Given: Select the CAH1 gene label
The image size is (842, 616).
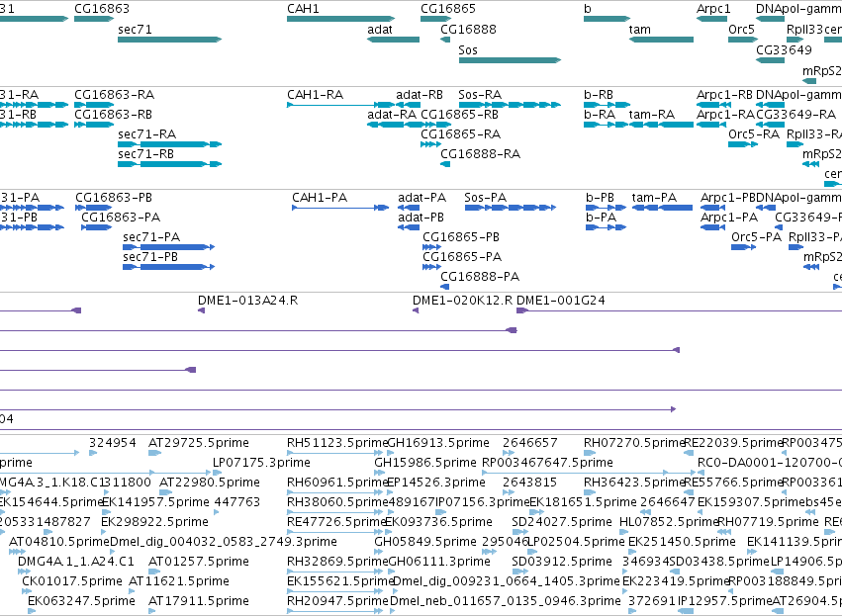Looking at the screenshot, I should coord(303,9).
